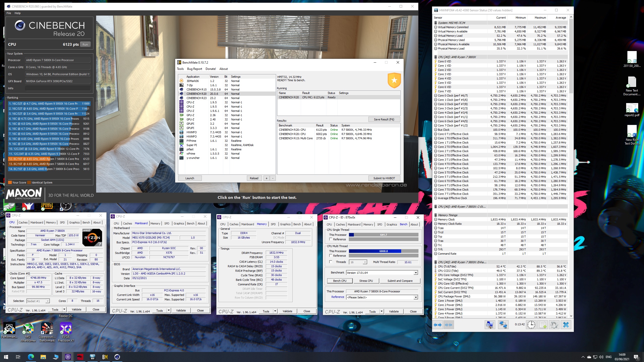
Task: Enable Reference checkbox under CPU Multi Thread
Action: [331, 256]
